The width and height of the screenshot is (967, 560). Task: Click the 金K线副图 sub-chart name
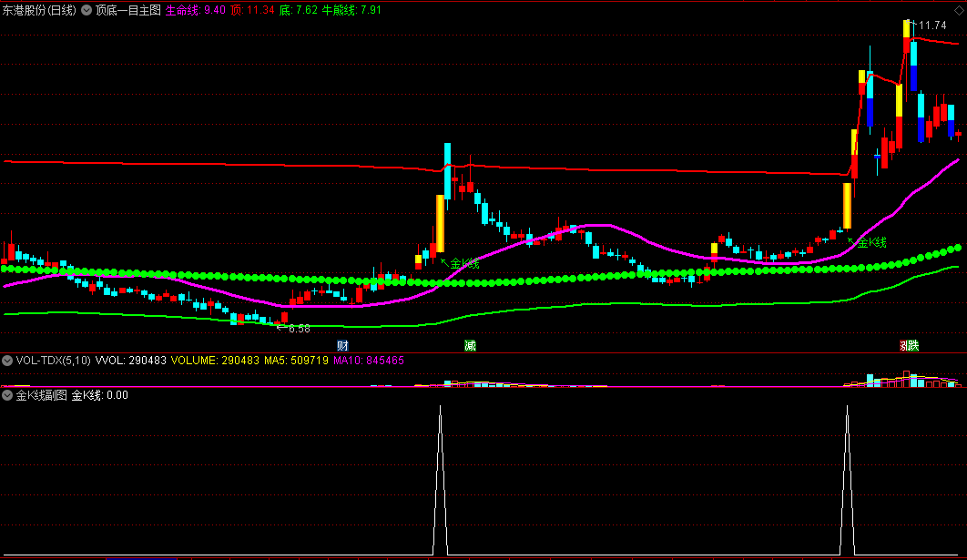click(x=41, y=395)
